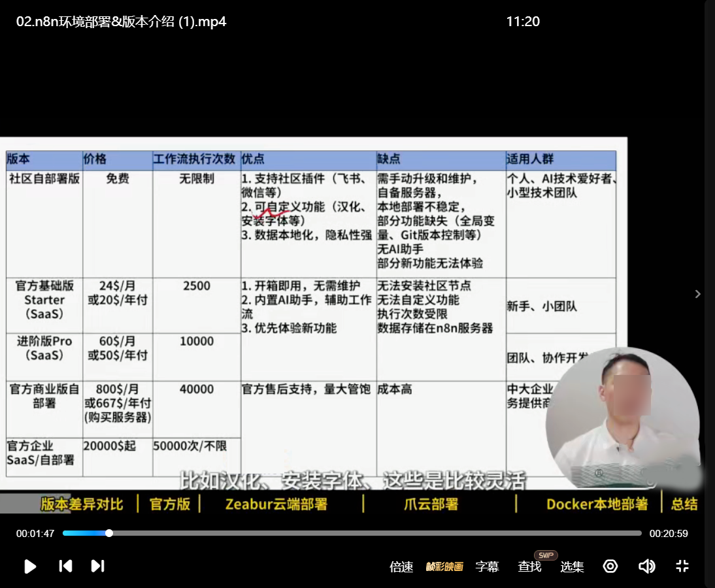The width and height of the screenshot is (715, 588).
Task: Click the unplayed portion of progress bar
Action: click(x=392, y=533)
